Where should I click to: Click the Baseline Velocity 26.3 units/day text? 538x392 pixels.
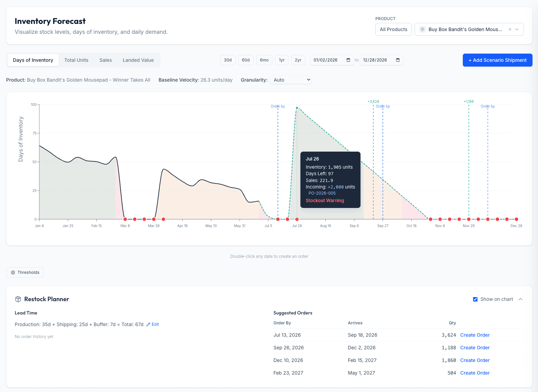click(x=196, y=80)
